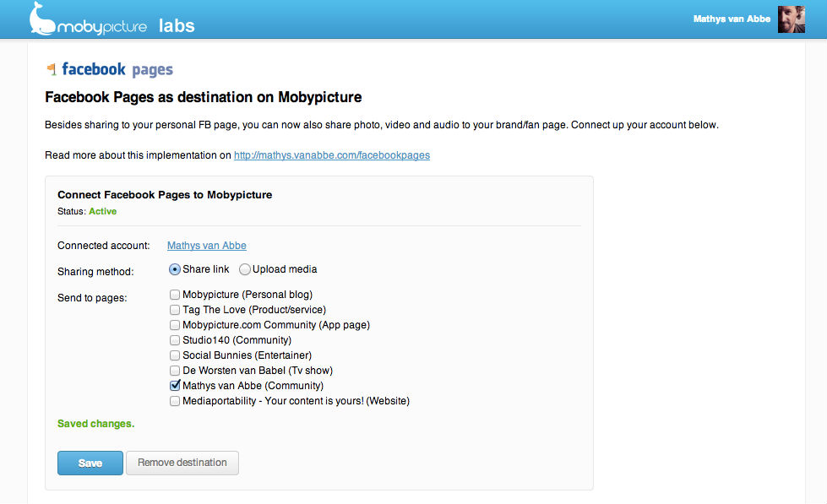Select the Upload media radio button
This screenshot has width=827, height=504.
point(245,269)
